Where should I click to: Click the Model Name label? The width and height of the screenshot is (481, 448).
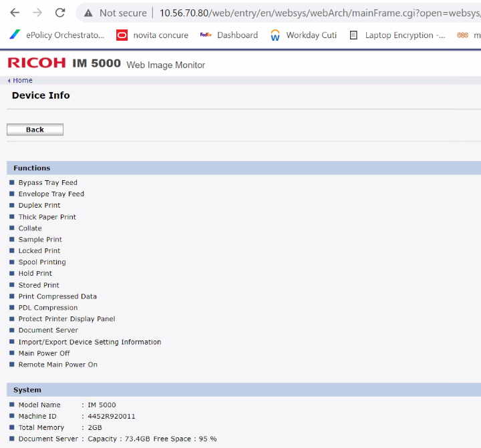point(39,405)
